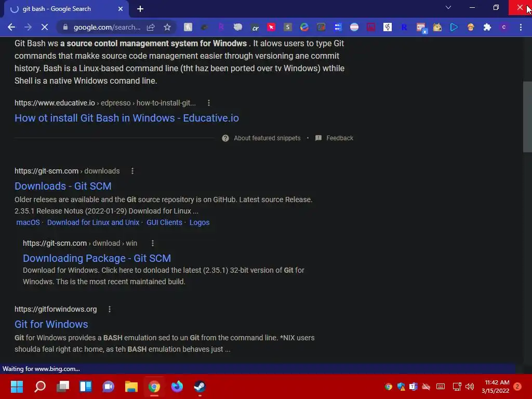Click the Microsoft Teams tray icon
Screen dimensions: 532x399
point(413,387)
